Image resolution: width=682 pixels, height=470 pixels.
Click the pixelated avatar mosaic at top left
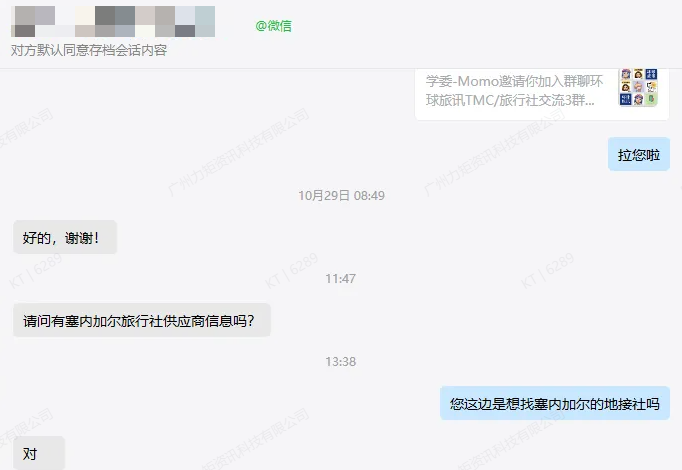point(113,21)
